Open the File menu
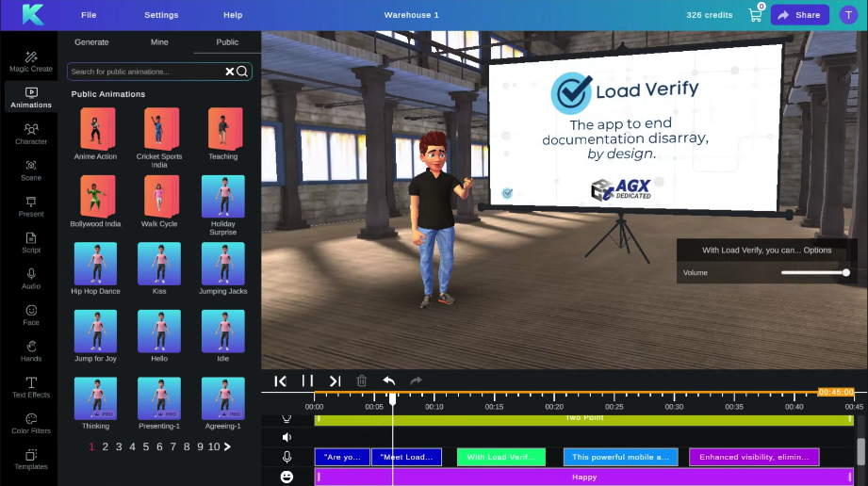 coord(89,15)
